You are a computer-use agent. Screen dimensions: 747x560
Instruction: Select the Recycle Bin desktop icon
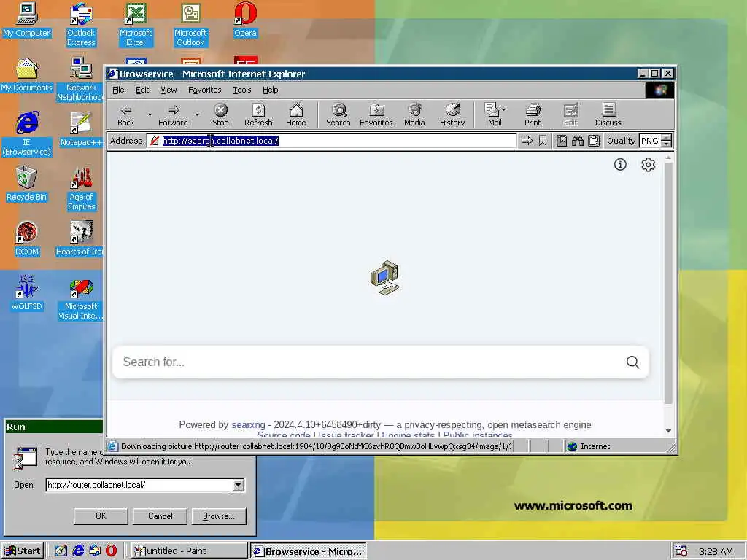[x=27, y=184]
